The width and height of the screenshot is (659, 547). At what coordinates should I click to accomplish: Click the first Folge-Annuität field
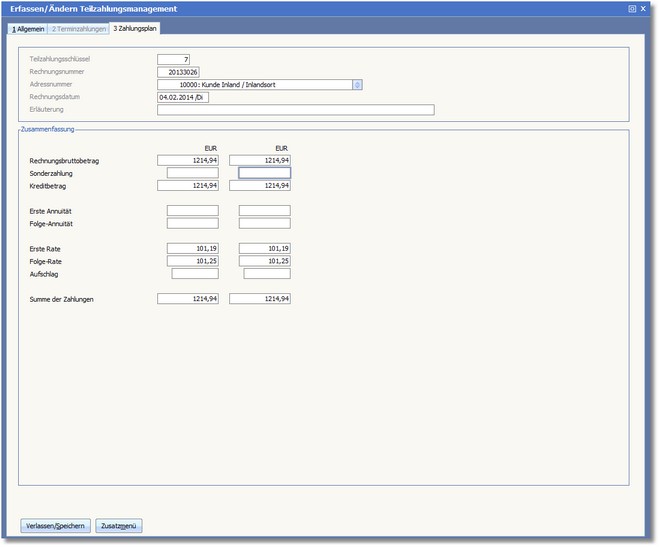pyautogui.click(x=192, y=224)
